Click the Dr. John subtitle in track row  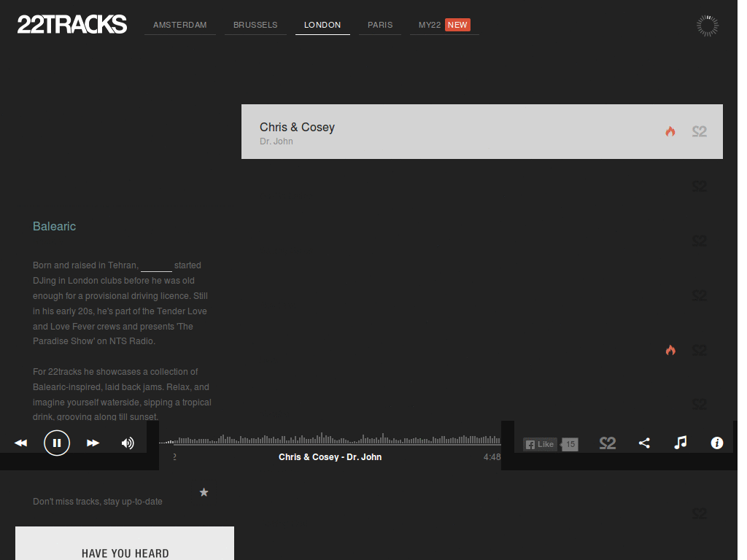point(276,141)
